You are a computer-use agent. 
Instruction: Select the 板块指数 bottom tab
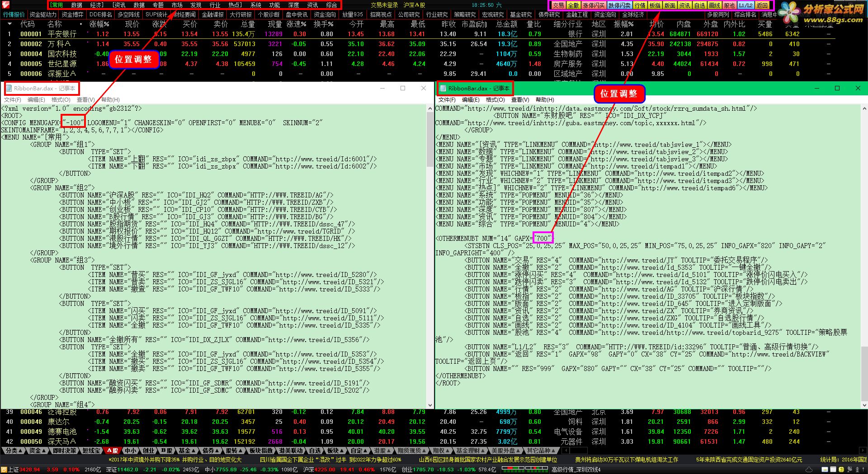[261, 451]
